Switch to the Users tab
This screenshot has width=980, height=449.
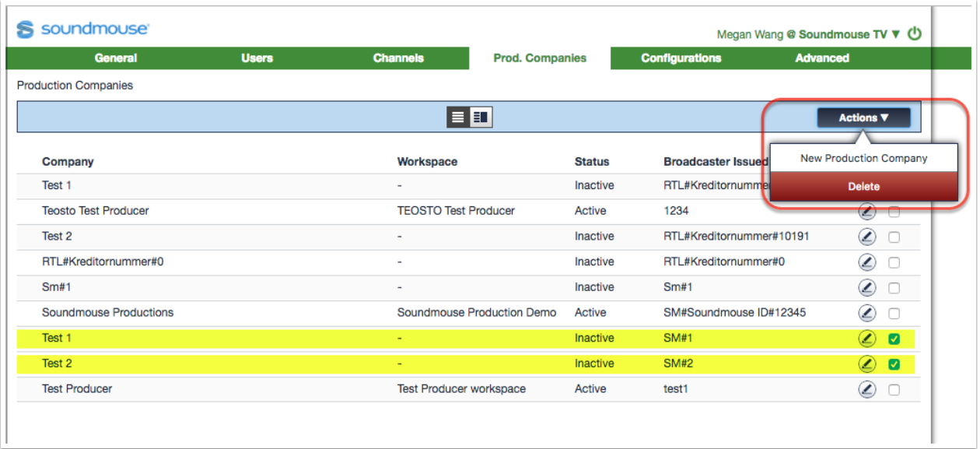257,58
